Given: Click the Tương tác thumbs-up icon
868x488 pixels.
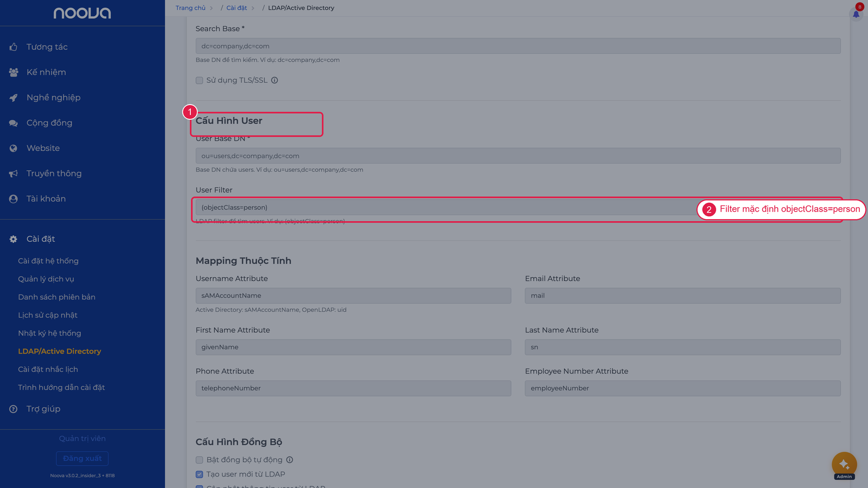Looking at the screenshot, I should pyautogui.click(x=14, y=47).
